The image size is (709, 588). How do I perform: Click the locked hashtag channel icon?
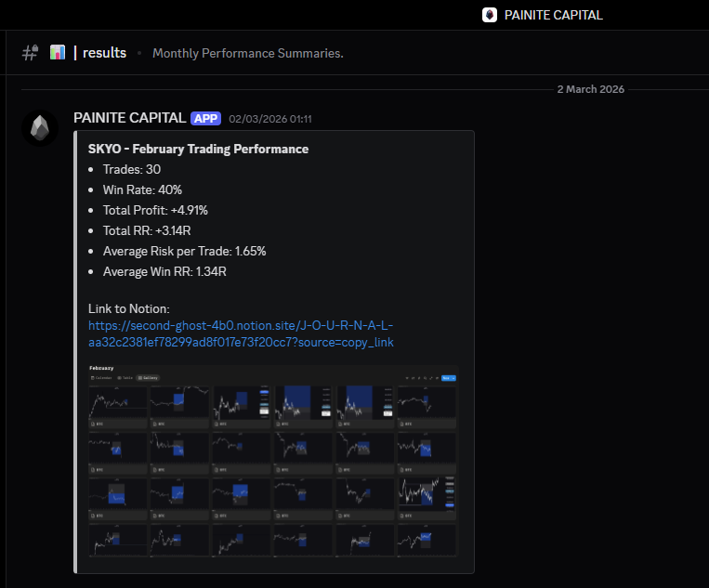pos(31,53)
